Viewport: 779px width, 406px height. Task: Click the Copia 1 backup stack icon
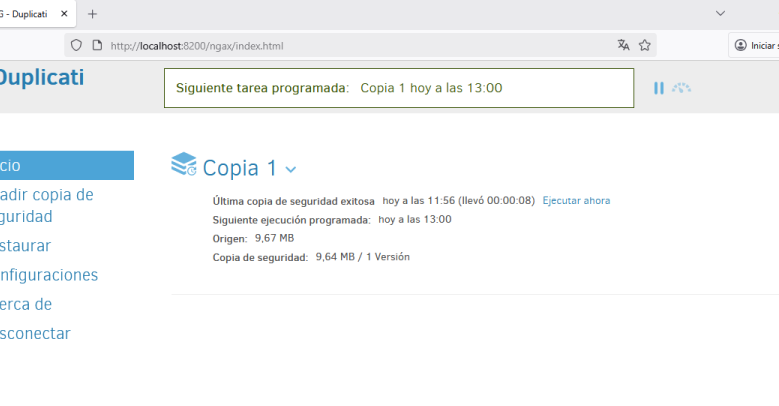184,164
